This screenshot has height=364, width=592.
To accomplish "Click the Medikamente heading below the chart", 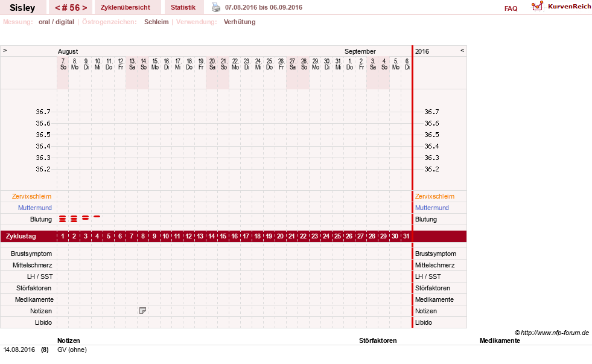I will [500, 340].
